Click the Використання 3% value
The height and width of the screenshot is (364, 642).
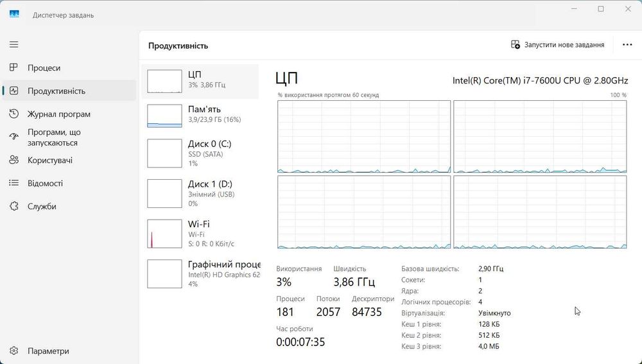click(284, 282)
